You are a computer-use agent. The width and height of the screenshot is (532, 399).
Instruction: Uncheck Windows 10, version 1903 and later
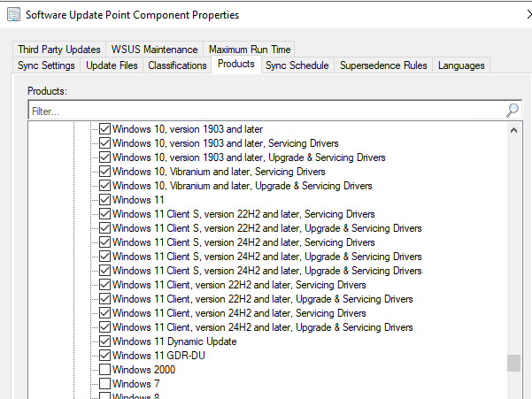point(104,129)
